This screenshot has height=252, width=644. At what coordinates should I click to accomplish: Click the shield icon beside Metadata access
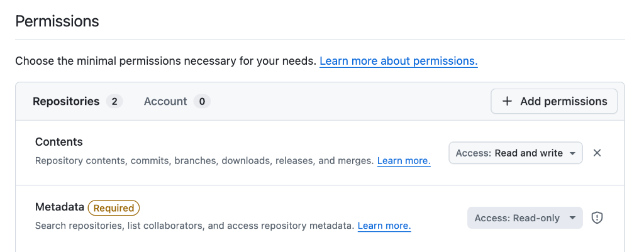click(597, 218)
